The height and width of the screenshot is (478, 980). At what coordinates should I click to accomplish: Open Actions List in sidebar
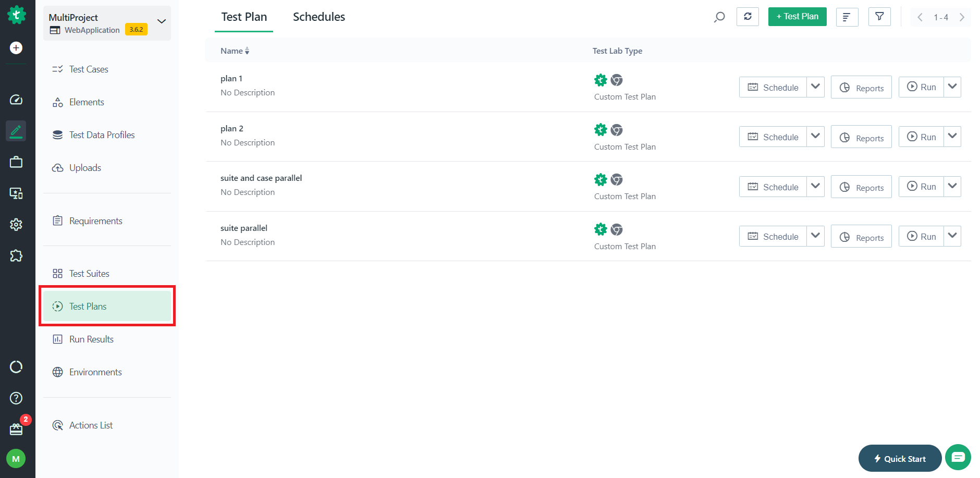point(107,425)
